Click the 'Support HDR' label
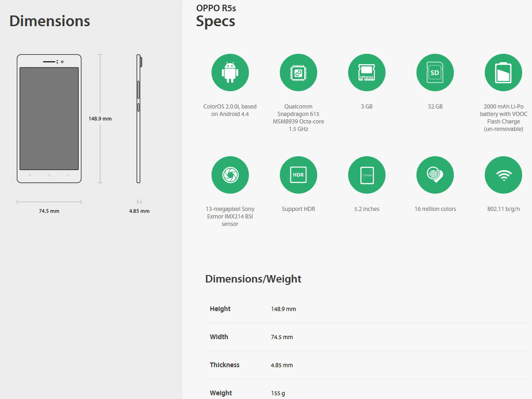 [x=298, y=209]
